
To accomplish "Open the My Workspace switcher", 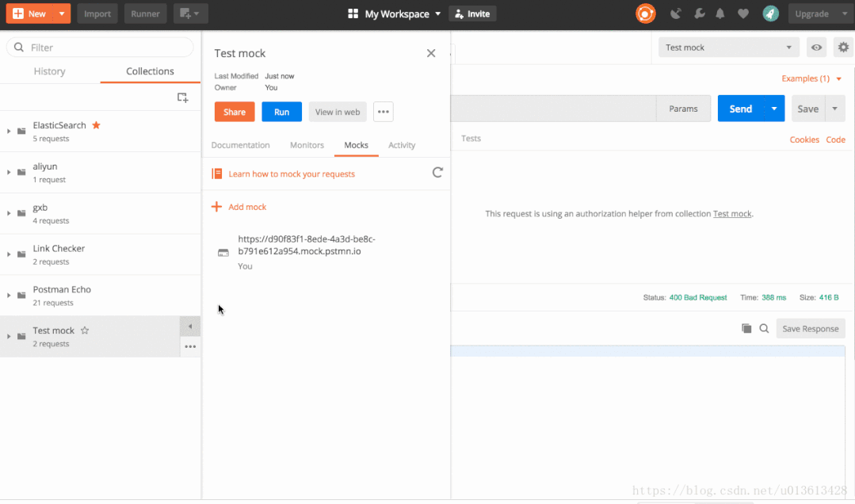I will [395, 13].
